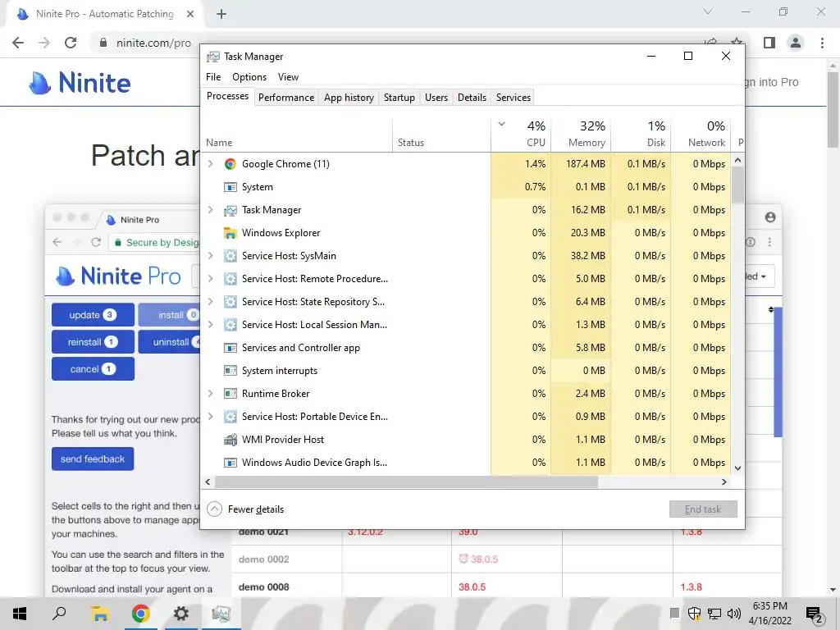Click the Chrome page vertical scrollbar thumb
Screen dimensions: 840x630
pos(833,110)
